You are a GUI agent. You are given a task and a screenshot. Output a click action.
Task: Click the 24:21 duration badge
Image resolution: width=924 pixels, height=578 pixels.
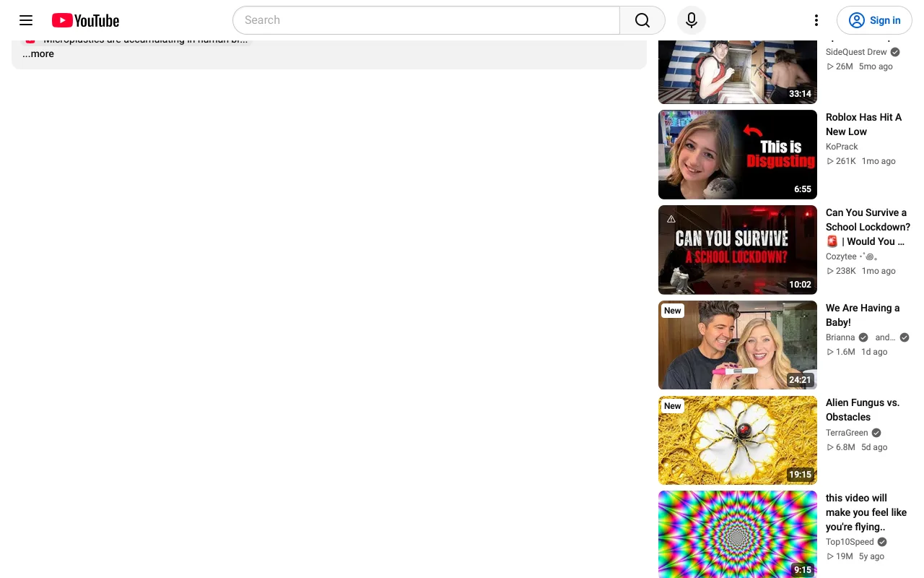[x=800, y=380]
